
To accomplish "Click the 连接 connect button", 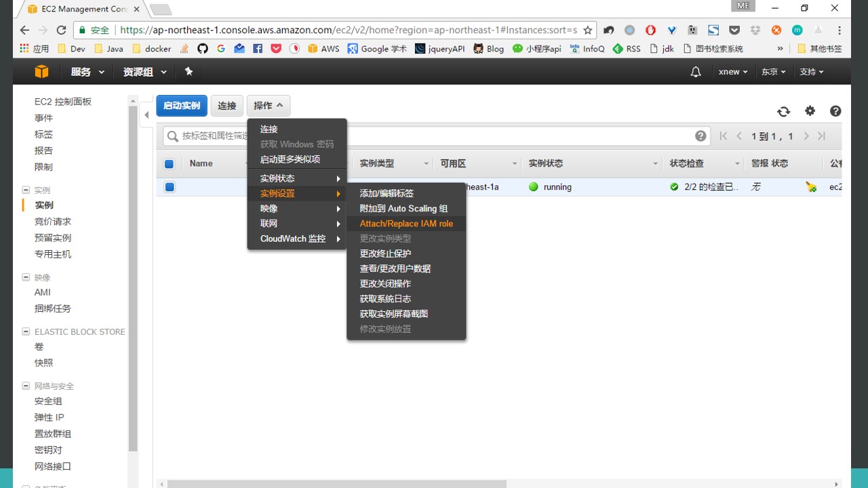I will [227, 106].
